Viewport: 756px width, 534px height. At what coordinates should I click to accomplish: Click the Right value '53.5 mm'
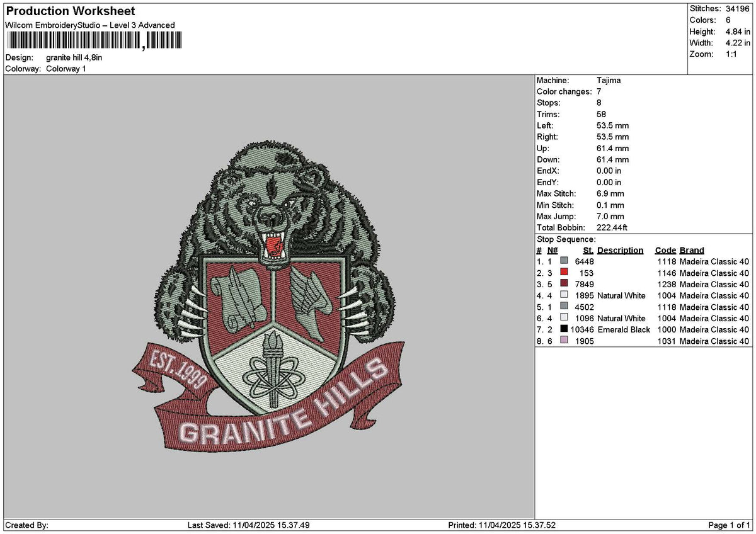[x=612, y=137]
